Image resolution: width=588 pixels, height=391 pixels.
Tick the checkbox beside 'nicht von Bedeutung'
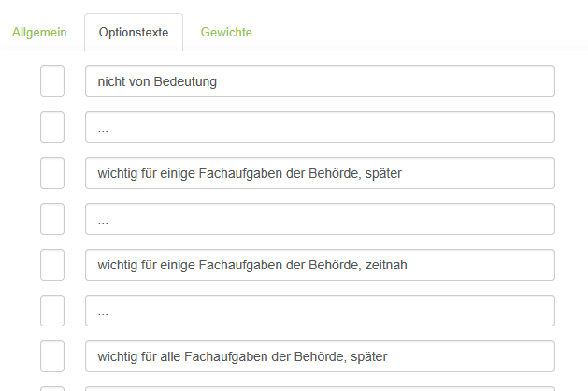click(x=52, y=81)
